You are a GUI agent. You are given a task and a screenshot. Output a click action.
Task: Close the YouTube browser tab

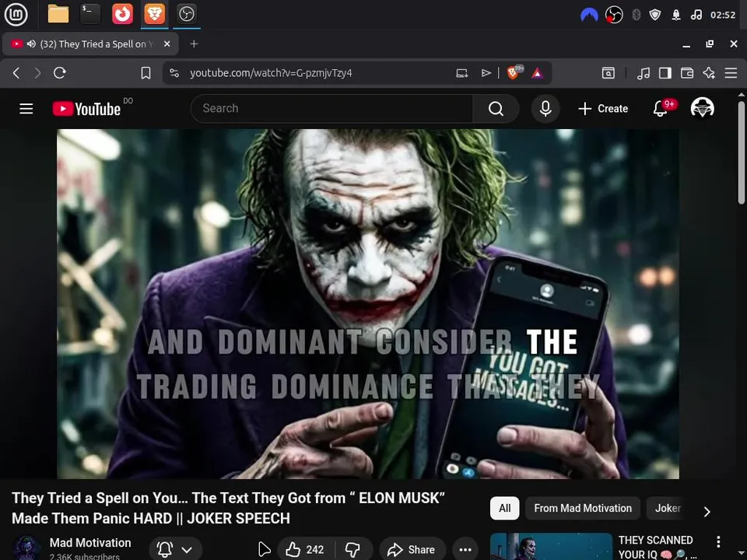point(167,44)
